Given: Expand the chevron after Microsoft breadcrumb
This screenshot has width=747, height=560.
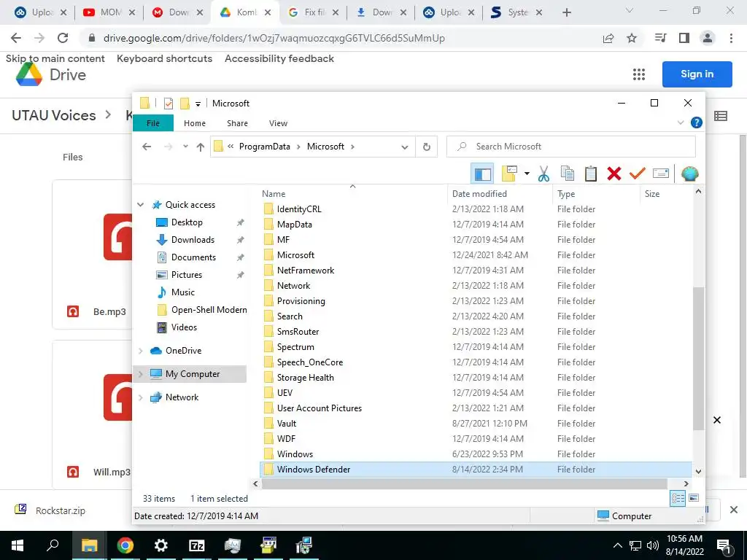Looking at the screenshot, I should pos(352,147).
